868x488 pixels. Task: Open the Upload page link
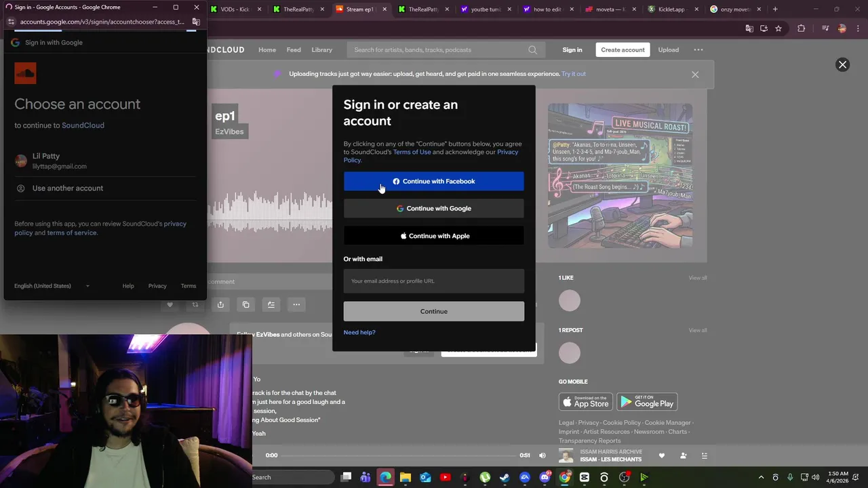click(668, 49)
